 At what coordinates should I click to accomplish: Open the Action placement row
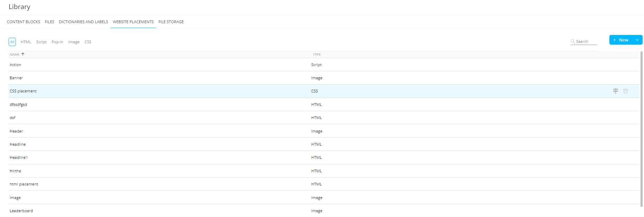coord(324,65)
